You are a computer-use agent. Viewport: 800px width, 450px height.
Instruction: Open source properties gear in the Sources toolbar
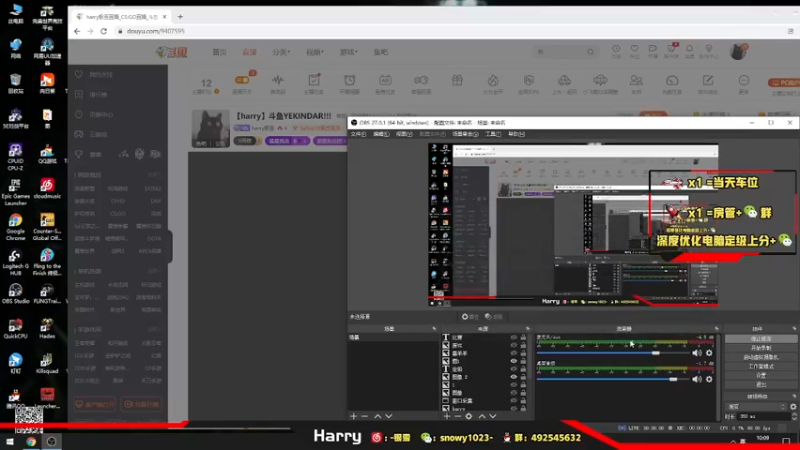pyautogui.click(x=469, y=416)
